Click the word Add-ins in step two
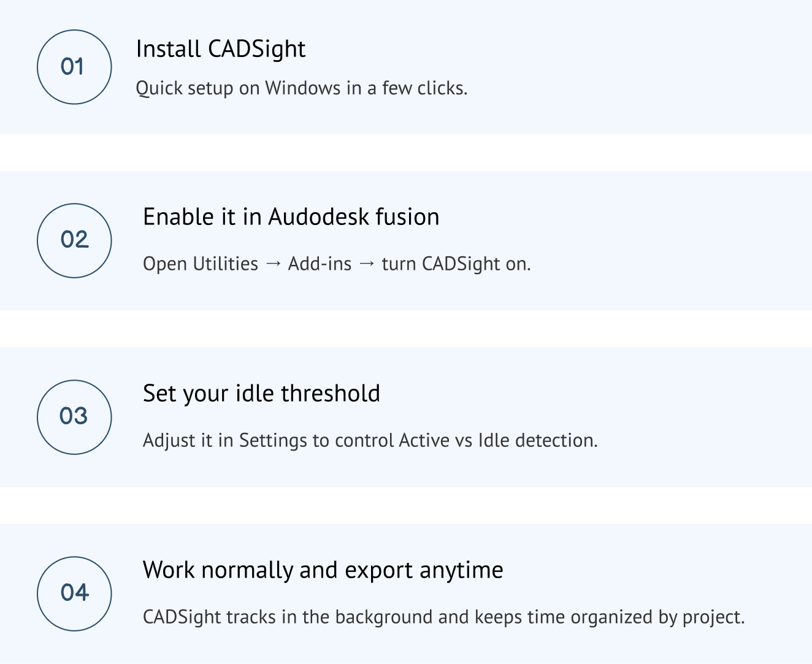Viewport: 812px width, 664px height. pos(320,264)
